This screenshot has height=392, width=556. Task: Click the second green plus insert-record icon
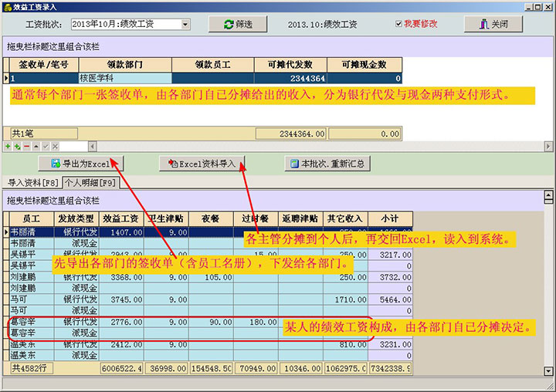pyautogui.click(x=17, y=146)
